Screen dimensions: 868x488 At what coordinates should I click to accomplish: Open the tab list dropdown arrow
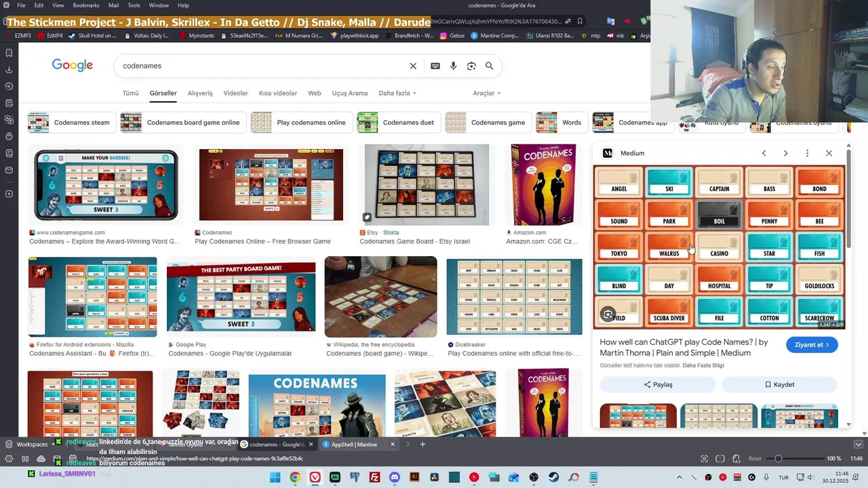858,445
